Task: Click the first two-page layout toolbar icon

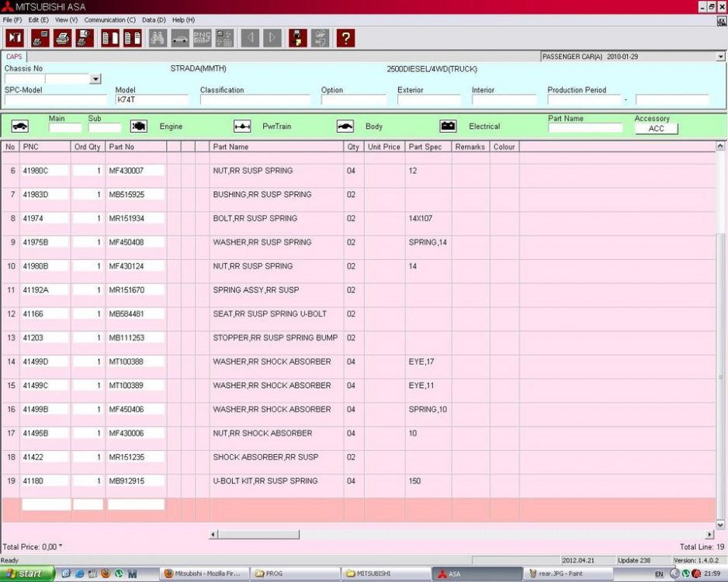Action: point(110,37)
